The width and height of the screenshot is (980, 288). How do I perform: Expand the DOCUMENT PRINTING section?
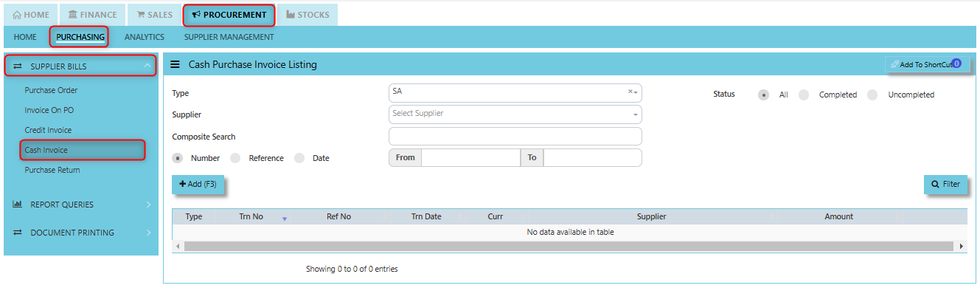81,233
